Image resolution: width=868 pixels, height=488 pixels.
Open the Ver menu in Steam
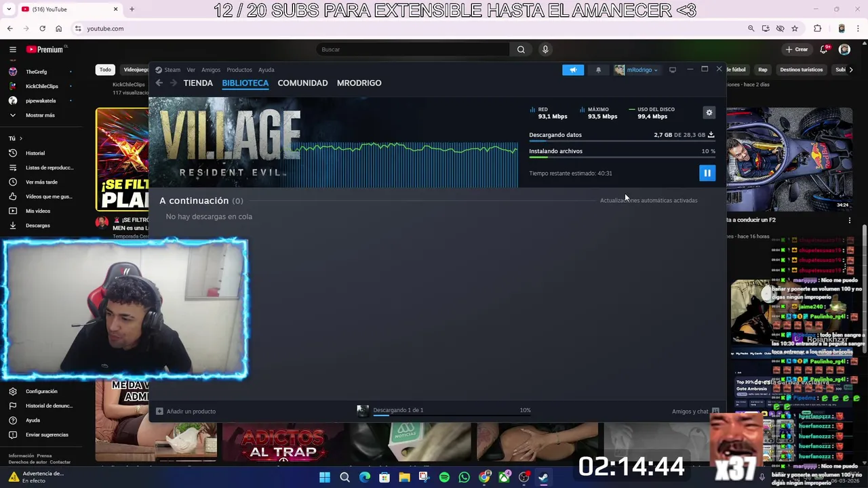[191, 70]
